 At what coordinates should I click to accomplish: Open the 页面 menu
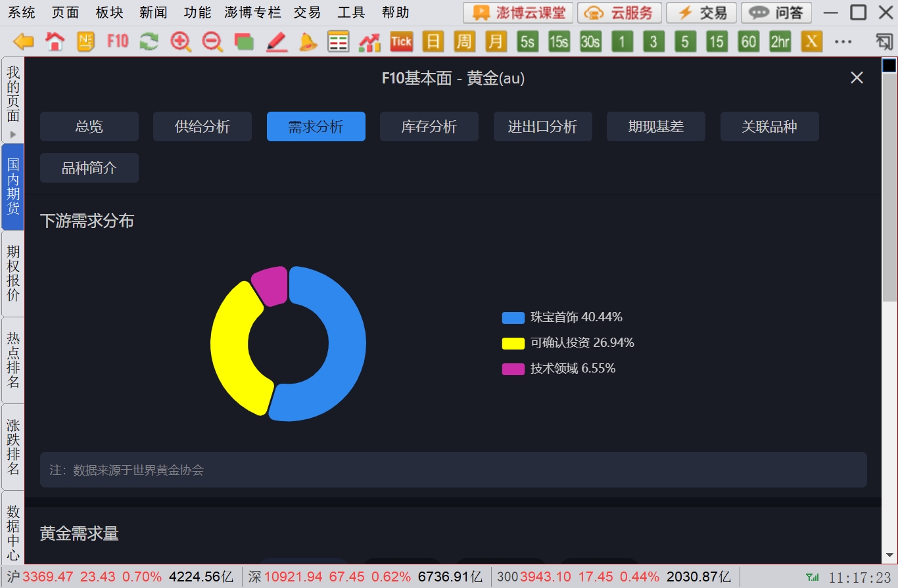(x=66, y=12)
